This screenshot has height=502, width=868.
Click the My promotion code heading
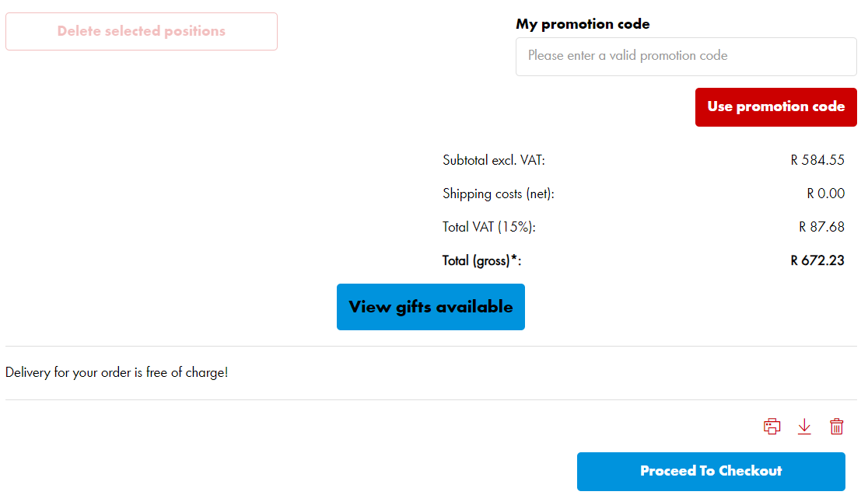click(583, 24)
